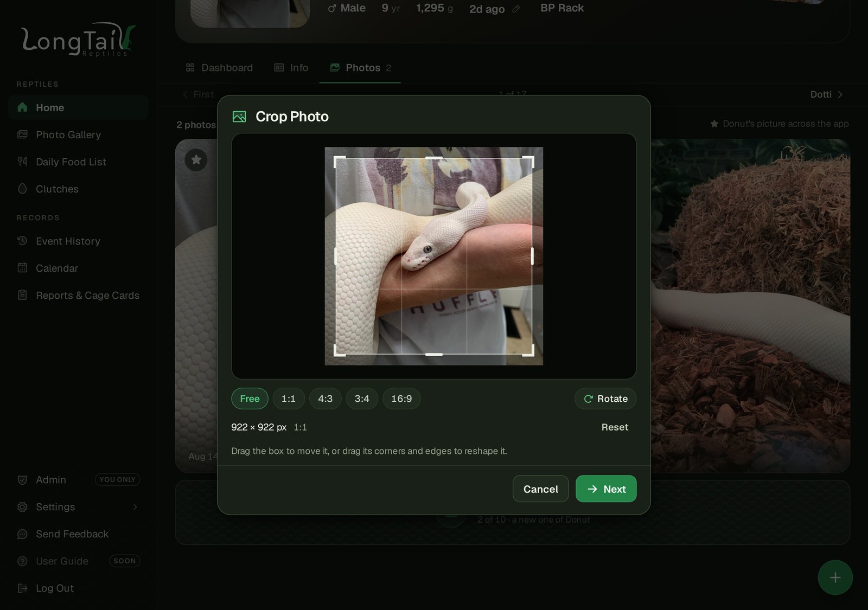Choose the 16:9 aspect ratio

(x=401, y=399)
